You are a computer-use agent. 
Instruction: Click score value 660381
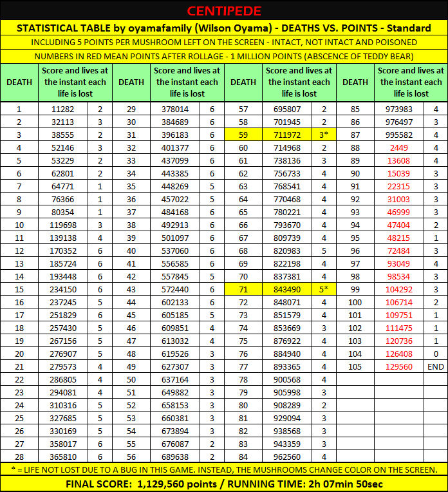click(174, 418)
